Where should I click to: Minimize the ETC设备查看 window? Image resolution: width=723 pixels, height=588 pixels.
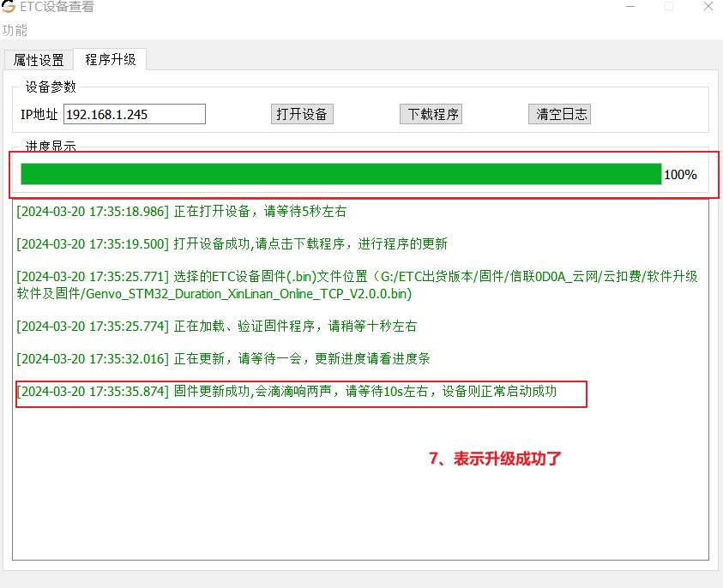(630, 7)
